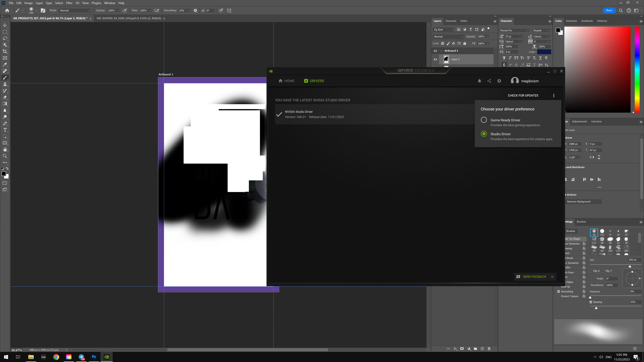Image resolution: width=644 pixels, height=362 pixels.
Task: Hide Layer 2 using eye icon
Action: pos(435,59)
